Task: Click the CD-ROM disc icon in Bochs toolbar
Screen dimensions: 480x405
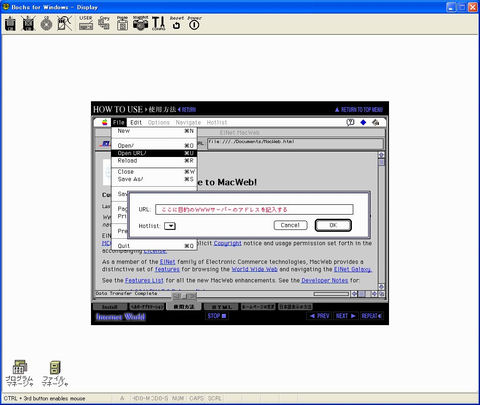Action: coord(46,24)
